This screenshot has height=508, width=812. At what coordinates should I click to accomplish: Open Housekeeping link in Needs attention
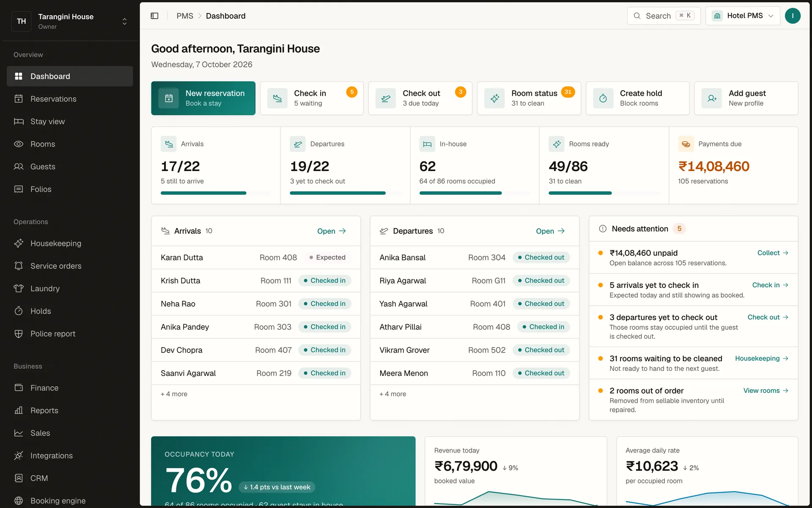(x=762, y=359)
